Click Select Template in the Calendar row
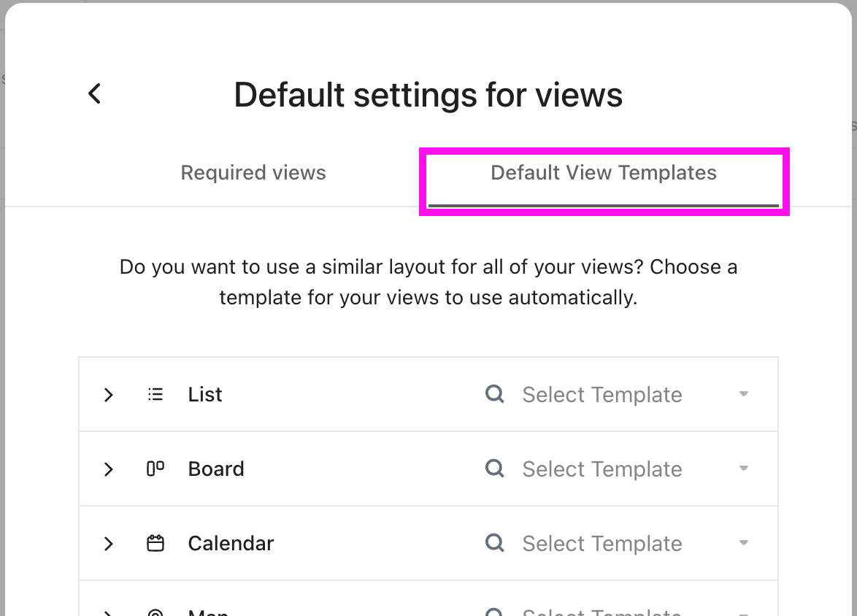The image size is (857, 616). point(602,543)
